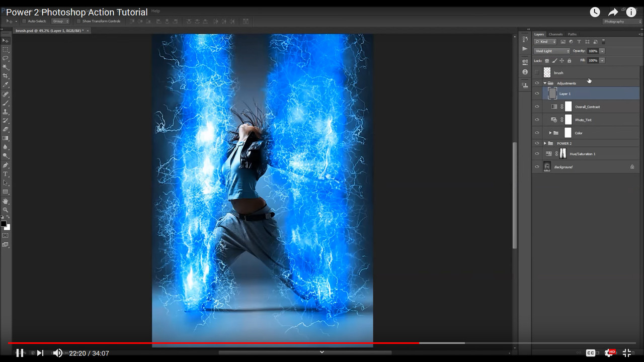Screen dimensions: 644x362
Task: Pause the video playback
Action: point(20,353)
